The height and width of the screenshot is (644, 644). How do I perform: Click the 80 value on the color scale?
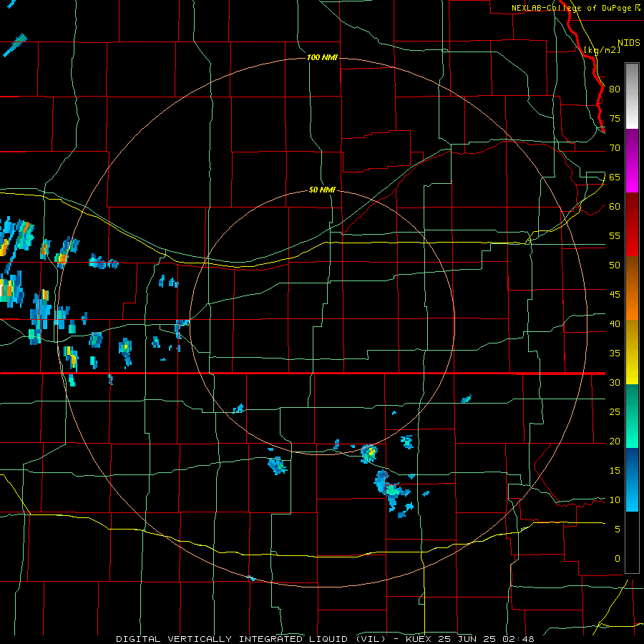pyautogui.click(x=615, y=89)
